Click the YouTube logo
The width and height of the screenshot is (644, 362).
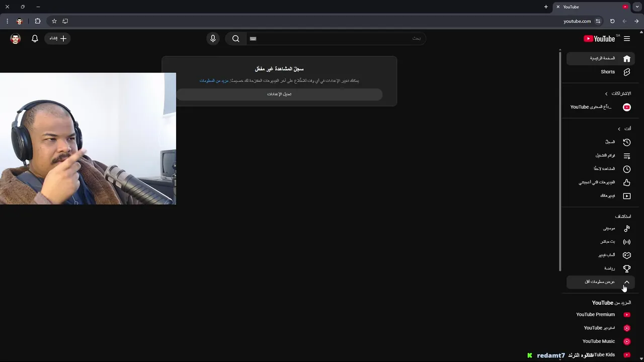point(599,39)
